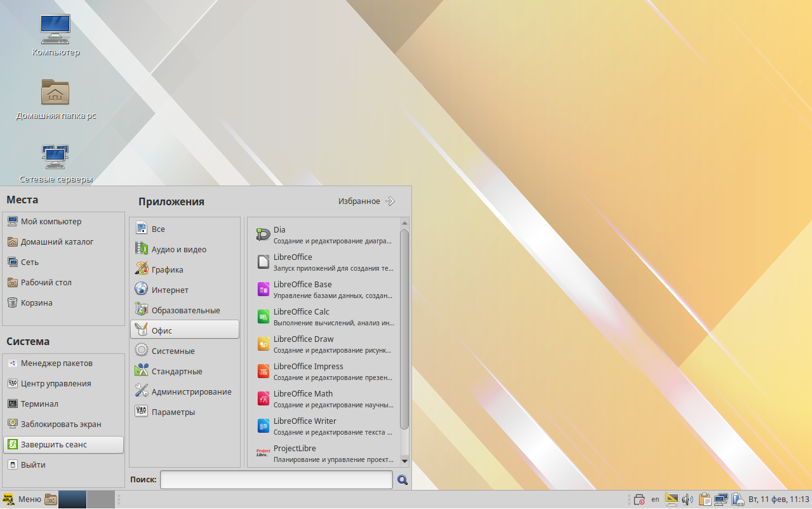The height and width of the screenshot is (509, 812).
Task: Open LibreOffice Writer
Action: pyautogui.click(x=325, y=426)
